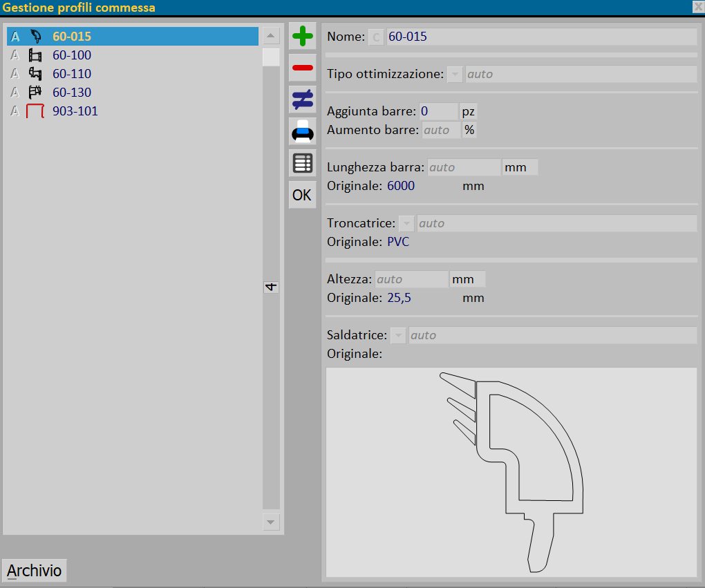The image size is (705, 588).
Task: Open the calculator-style list icon
Action: click(x=302, y=163)
